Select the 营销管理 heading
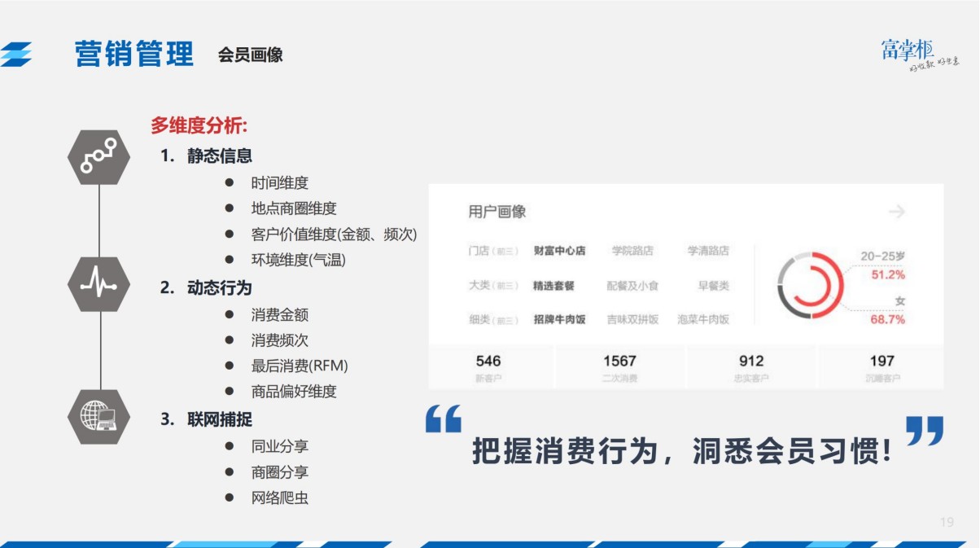Screen dimensions: 980x548 tap(133, 50)
